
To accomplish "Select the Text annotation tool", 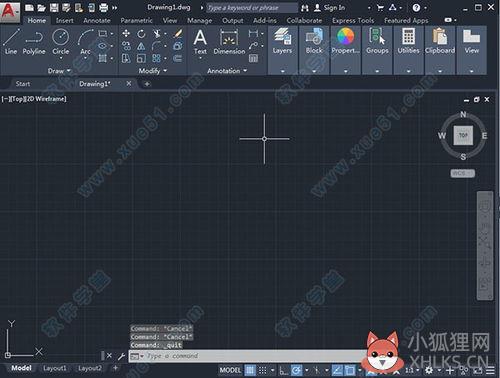I will pos(200,42).
